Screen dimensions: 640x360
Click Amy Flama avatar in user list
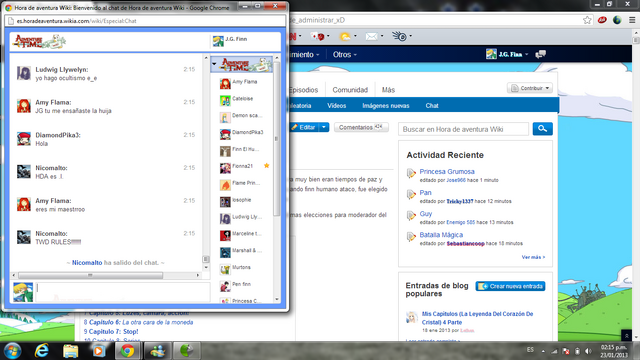pyautogui.click(x=225, y=84)
